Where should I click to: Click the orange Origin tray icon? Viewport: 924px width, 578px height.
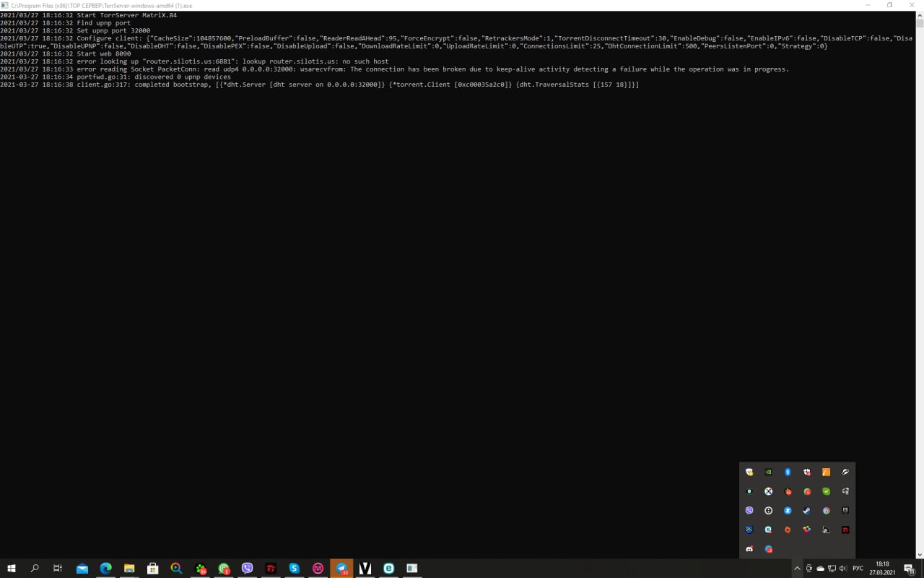(x=788, y=530)
